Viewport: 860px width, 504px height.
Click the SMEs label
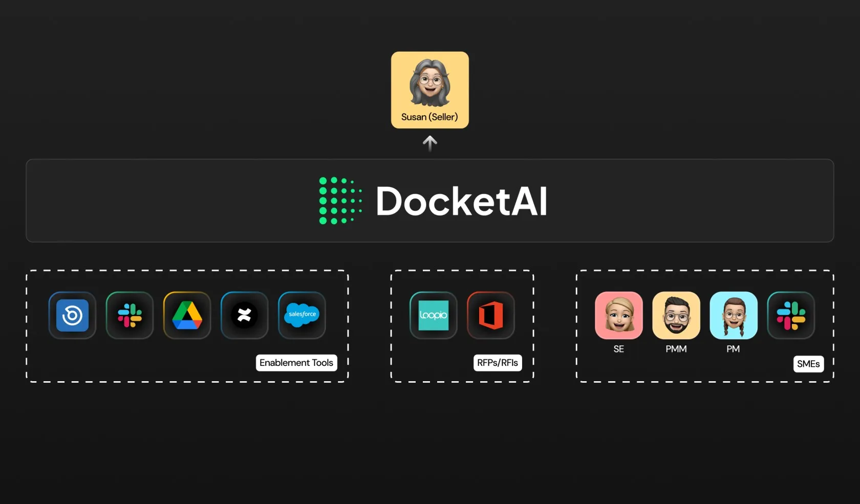[x=808, y=364]
